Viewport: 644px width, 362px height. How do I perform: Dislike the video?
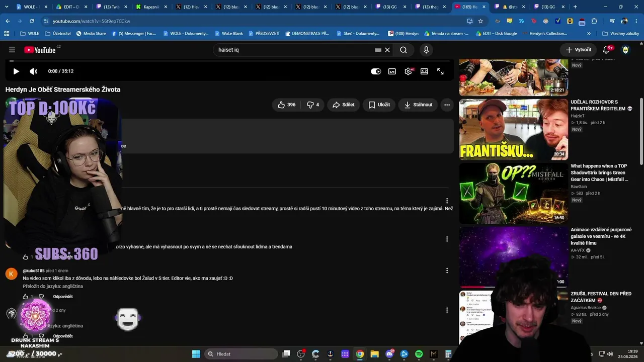pyautogui.click(x=313, y=105)
